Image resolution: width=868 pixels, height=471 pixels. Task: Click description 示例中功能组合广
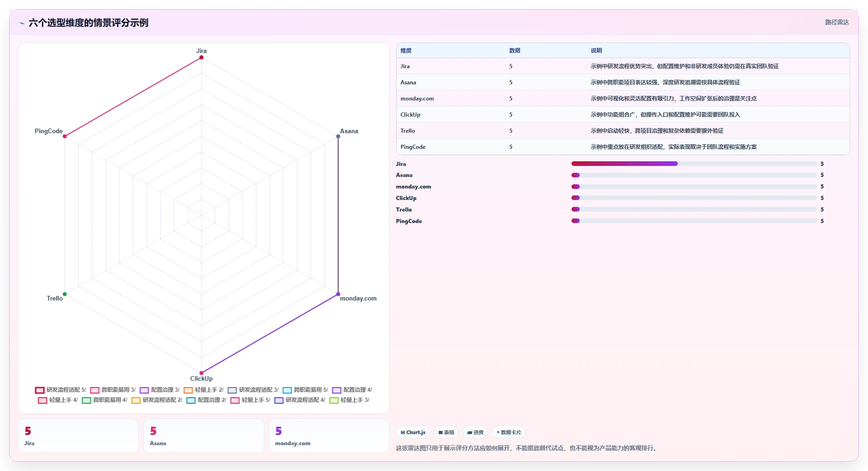pos(665,115)
